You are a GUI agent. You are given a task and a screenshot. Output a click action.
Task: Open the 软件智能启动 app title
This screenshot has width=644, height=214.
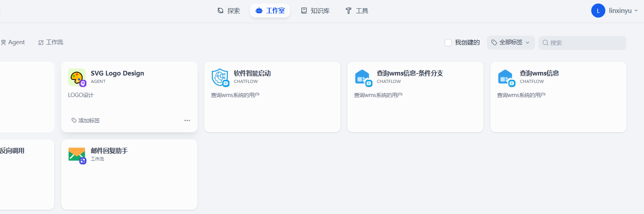(x=252, y=73)
